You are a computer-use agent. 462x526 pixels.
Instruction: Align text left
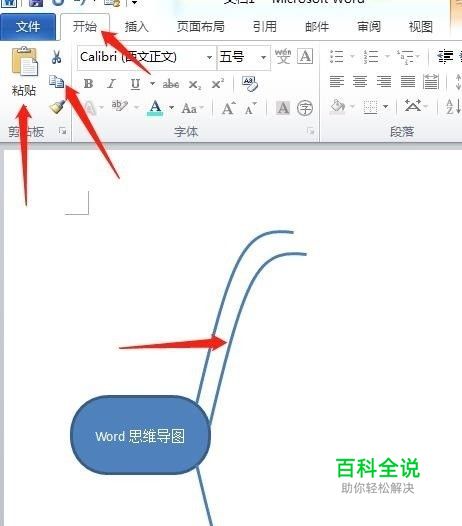[337, 82]
